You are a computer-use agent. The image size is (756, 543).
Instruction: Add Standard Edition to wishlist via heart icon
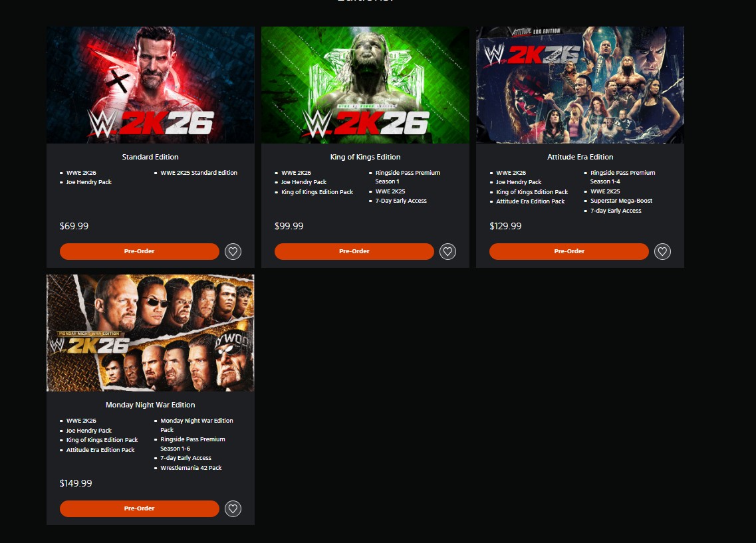233,251
